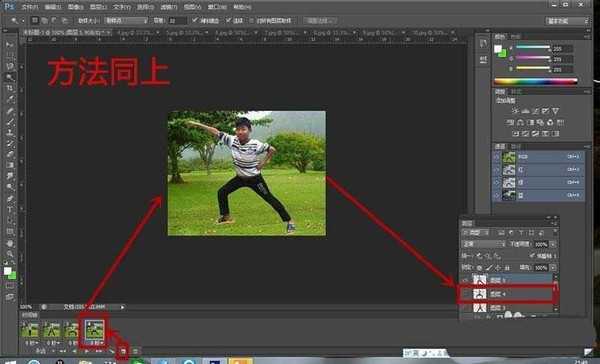The image size is (600, 364).
Task: Duplicate the selected frame in the timeline
Action: coord(123,351)
